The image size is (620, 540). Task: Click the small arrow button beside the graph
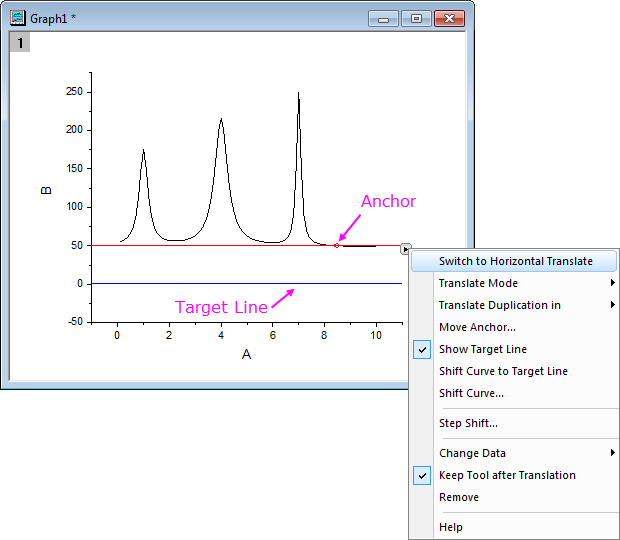[x=405, y=249]
